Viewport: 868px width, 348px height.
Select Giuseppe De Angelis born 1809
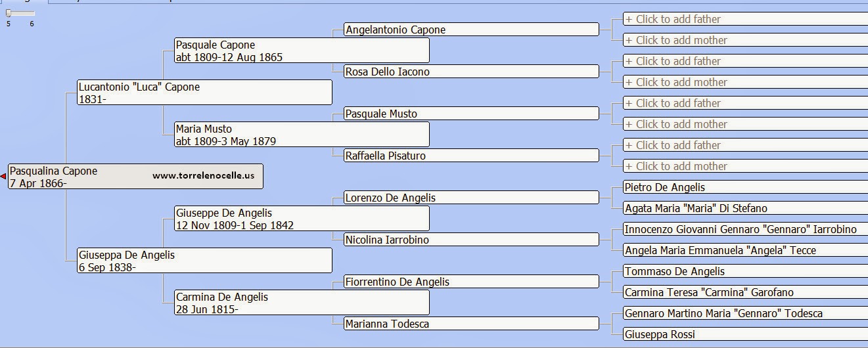[x=302, y=219]
